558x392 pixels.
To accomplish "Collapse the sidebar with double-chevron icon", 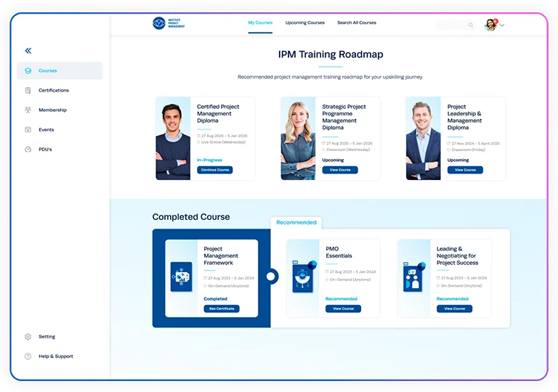I will pyautogui.click(x=28, y=51).
